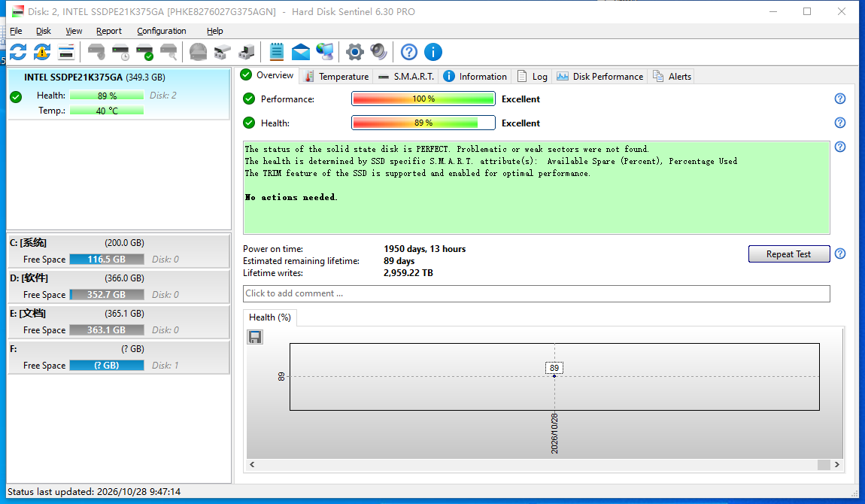The width and height of the screenshot is (865, 504).
Task: Select the D: drive partition row
Action: tap(119, 286)
